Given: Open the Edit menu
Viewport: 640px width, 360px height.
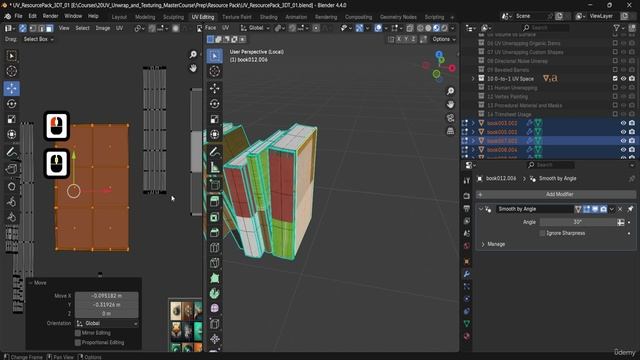Looking at the screenshot, I should click(32, 16).
